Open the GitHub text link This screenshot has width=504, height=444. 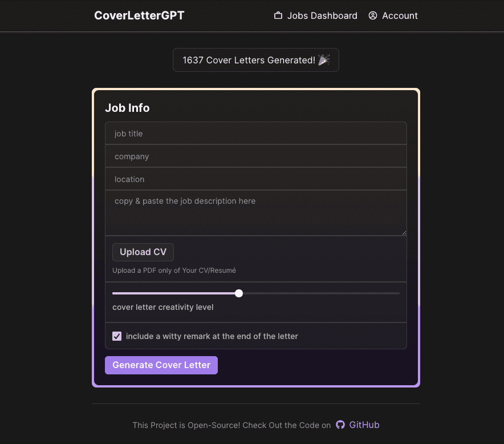tap(364, 425)
